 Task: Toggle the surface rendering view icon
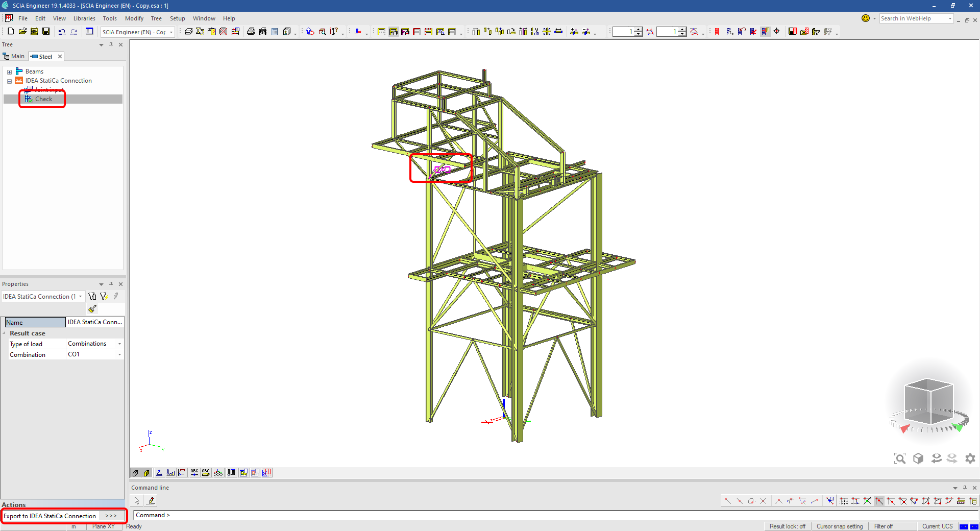click(146, 473)
